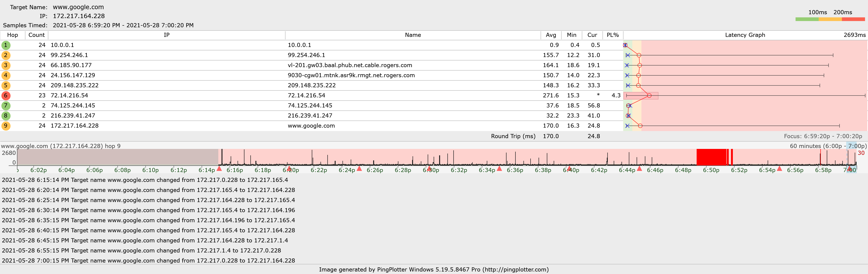Sort hops by the Avg column header
This screenshot has width=868, height=274.
(x=550, y=35)
